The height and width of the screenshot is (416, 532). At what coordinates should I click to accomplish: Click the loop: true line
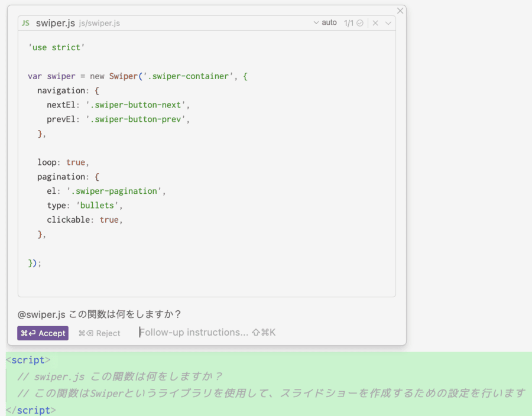63,162
